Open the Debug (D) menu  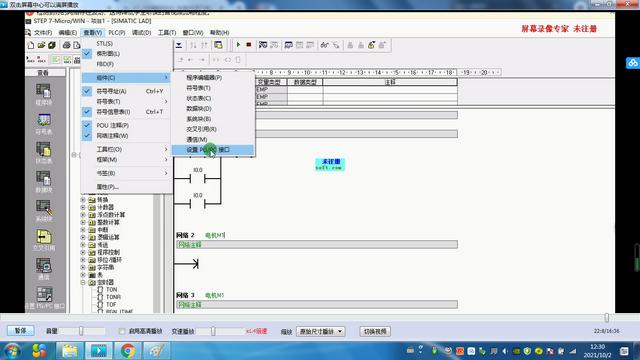[x=141, y=32]
